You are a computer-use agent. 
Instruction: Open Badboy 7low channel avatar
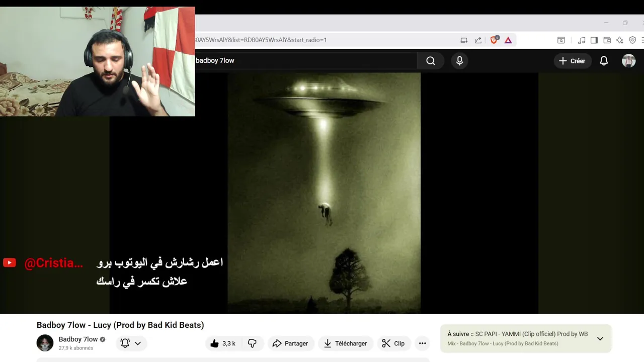pyautogui.click(x=45, y=343)
